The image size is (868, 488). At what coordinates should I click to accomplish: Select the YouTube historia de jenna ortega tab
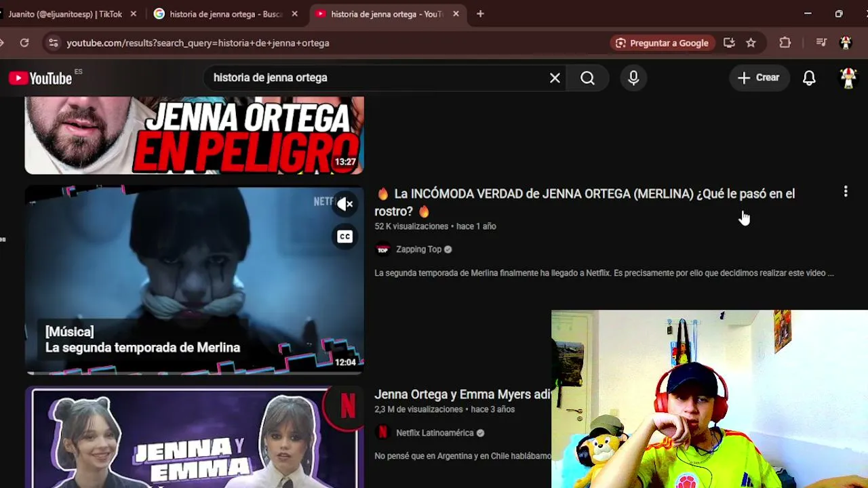click(x=388, y=14)
